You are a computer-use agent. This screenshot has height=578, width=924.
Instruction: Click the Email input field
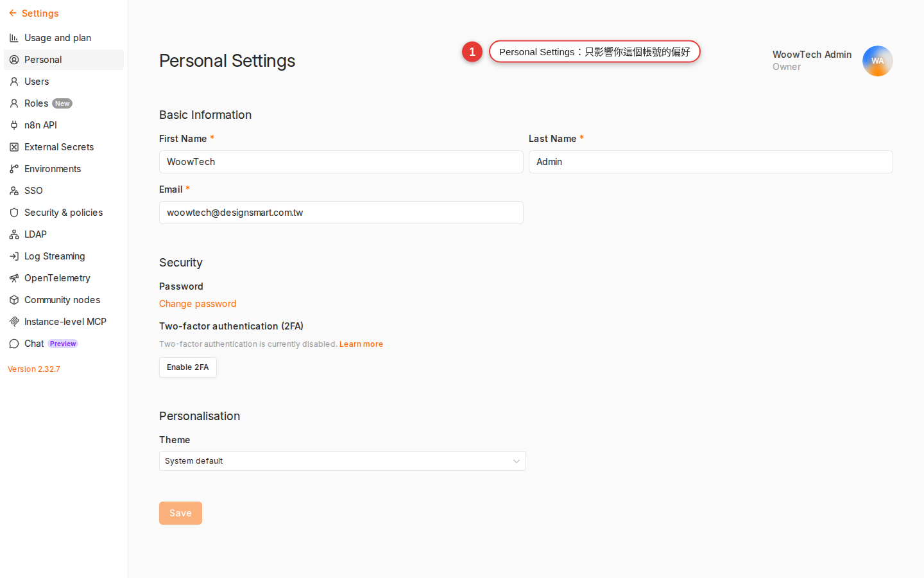[x=341, y=213]
